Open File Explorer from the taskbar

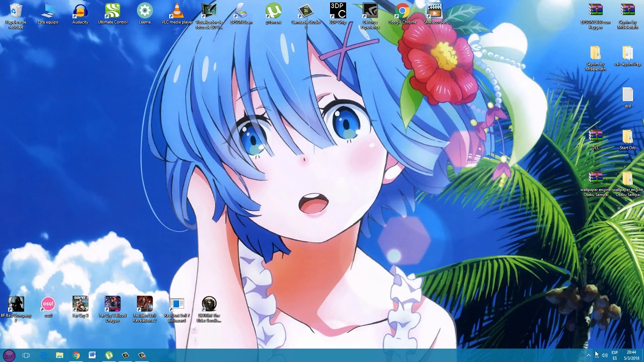point(59,355)
